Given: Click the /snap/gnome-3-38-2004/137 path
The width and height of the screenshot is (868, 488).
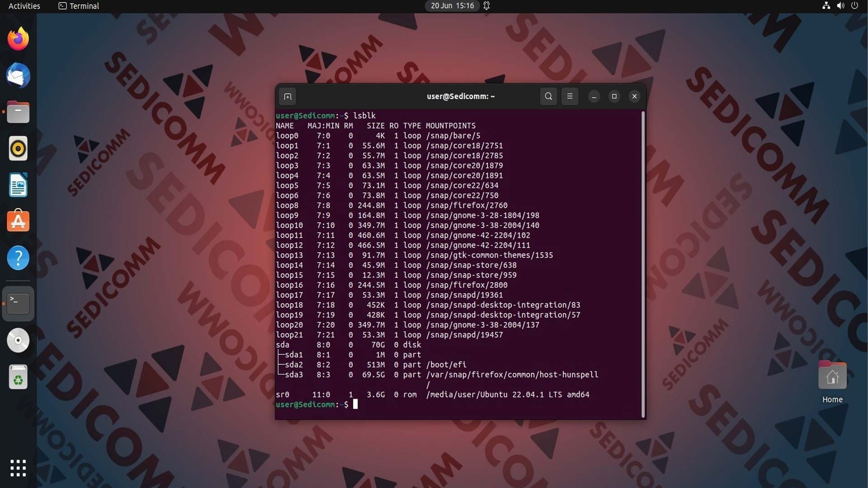Looking at the screenshot, I should [x=482, y=324].
